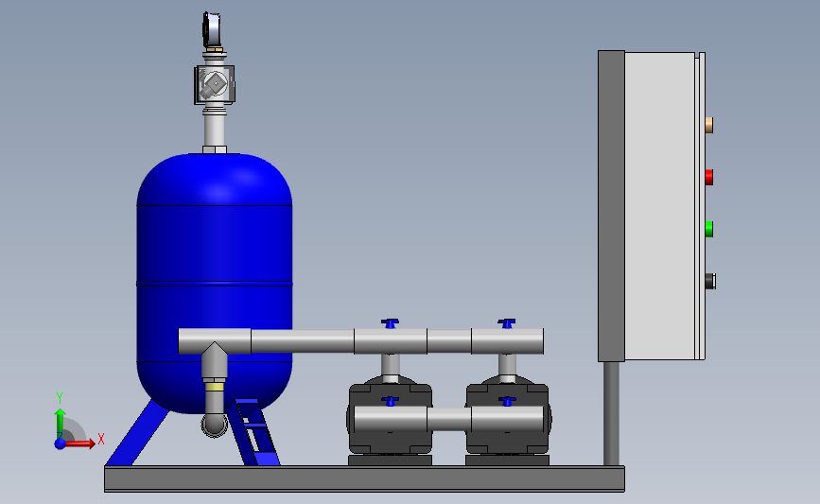Image resolution: width=820 pixels, height=504 pixels.
Task: Select the pipe elbow under the tank
Action: 215,425
